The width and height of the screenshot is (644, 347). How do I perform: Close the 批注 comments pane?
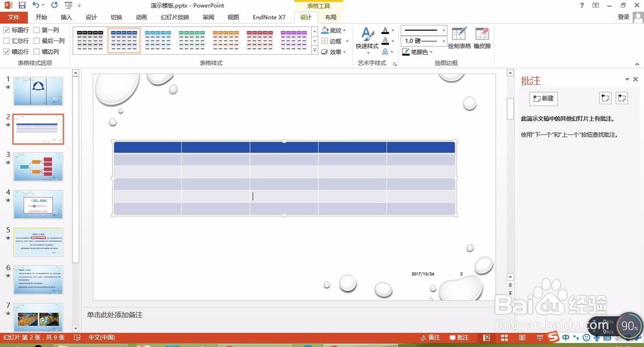636,79
